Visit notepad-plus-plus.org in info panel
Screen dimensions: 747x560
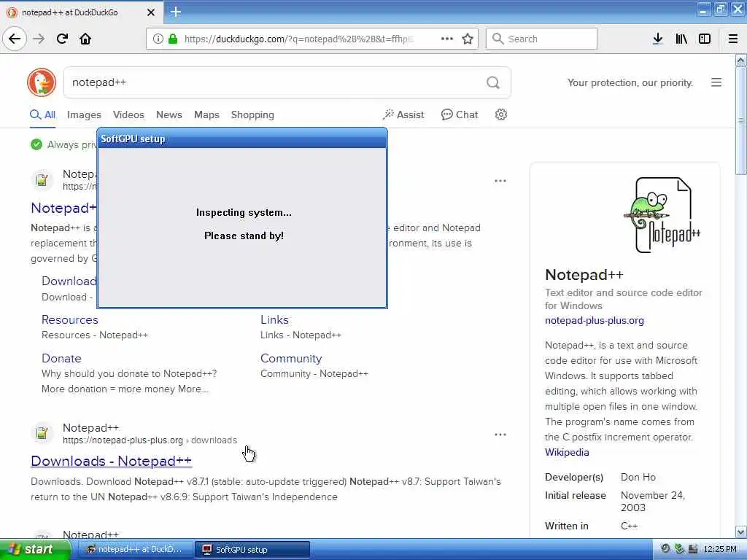click(594, 321)
